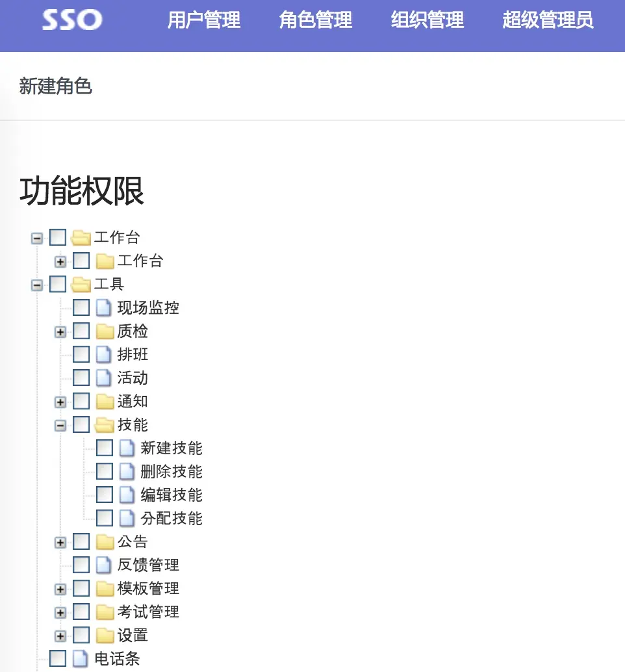Expand the 模板管理 folder
The width and height of the screenshot is (625, 672).
click(60, 589)
